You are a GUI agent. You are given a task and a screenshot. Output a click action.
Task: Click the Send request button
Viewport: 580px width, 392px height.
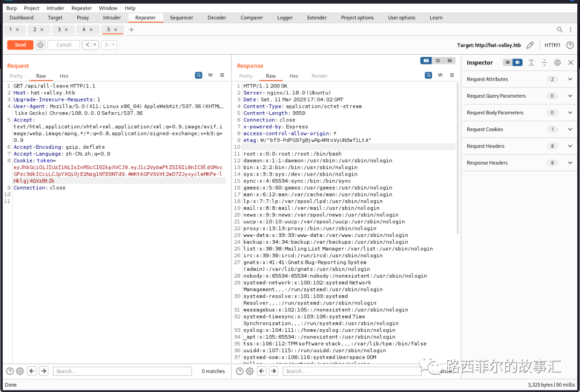[x=20, y=45]
